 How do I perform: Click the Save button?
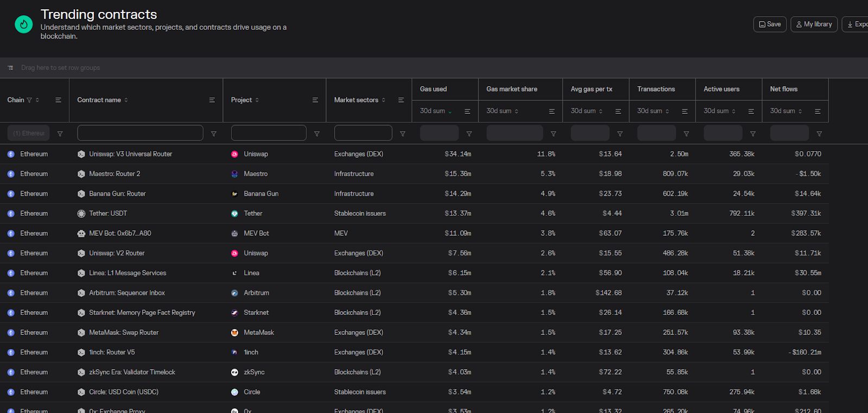(x=770, y=24)
